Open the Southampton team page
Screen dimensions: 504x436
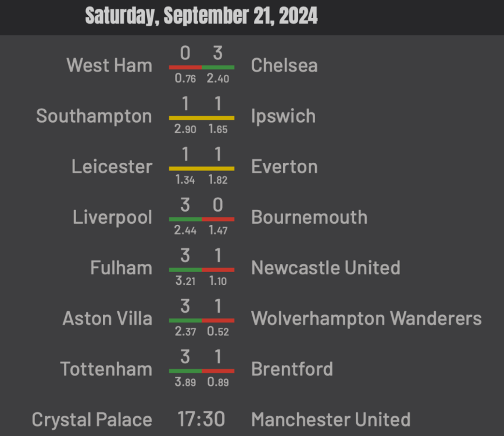click(x=94, y=116)
